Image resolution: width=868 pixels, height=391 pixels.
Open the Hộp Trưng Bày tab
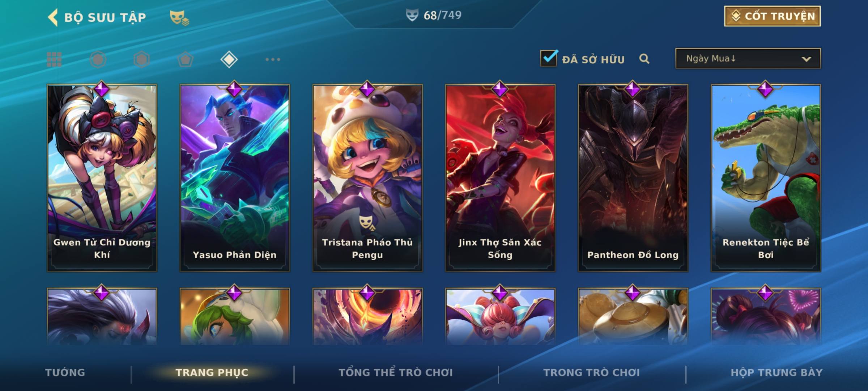point(776,373)
